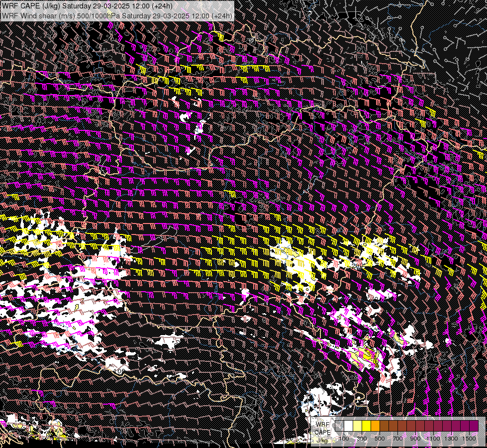Click the legend value 100
The height and width of the screenshot is (448, 487).
(x=344, y=439)
